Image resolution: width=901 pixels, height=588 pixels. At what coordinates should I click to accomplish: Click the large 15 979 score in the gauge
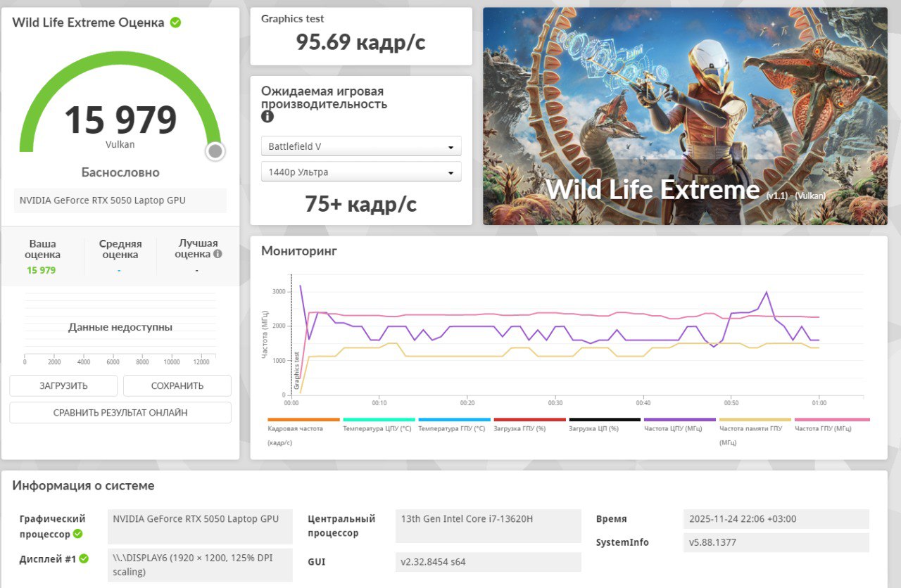[120, 120]
